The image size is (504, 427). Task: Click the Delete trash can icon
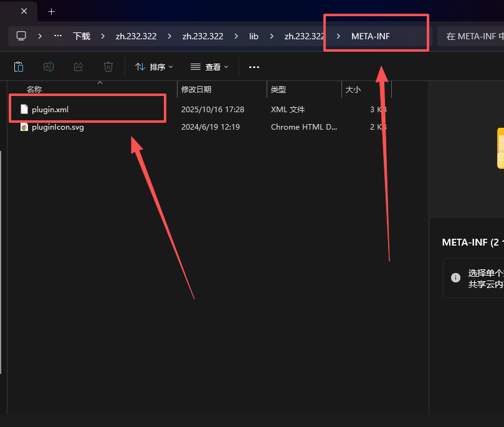tap(108, 67)
